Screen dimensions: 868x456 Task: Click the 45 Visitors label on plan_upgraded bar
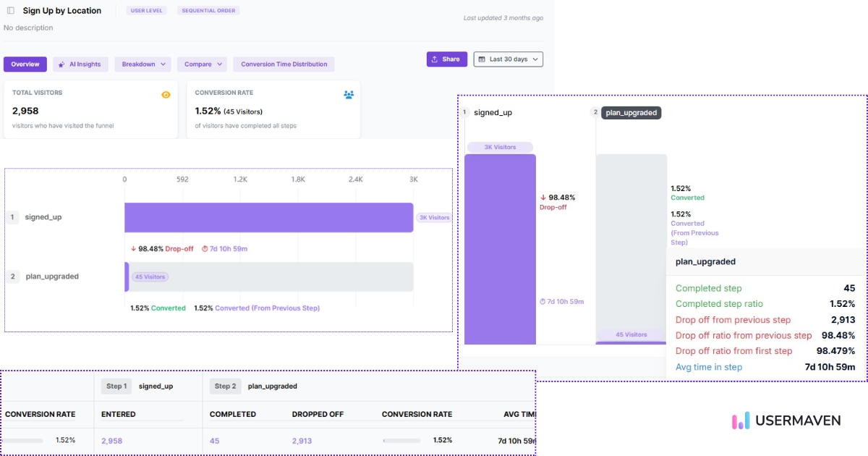click(x=149, y=276)
